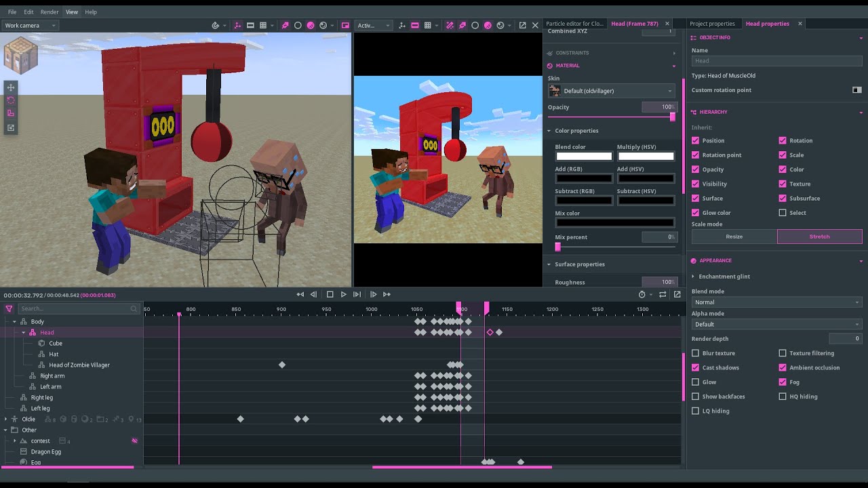The image size is (868, 488).
Task: Uncheck the Position inherit checkbox
Action: (x=695, y=140)
